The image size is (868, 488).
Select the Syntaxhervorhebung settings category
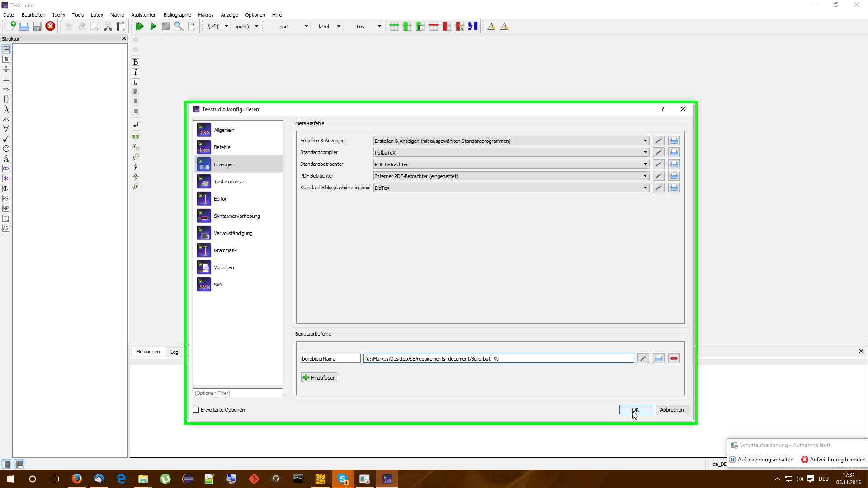[238, 216]
